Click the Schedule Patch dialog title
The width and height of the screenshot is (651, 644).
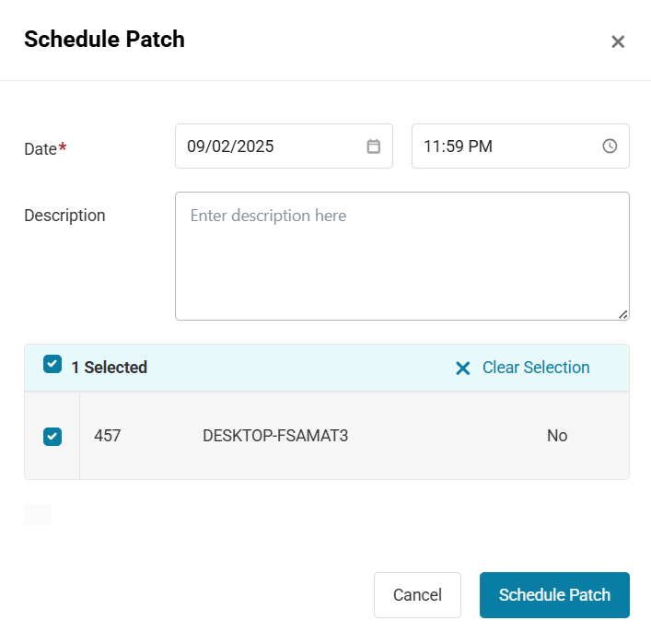pyautogui.click(x=104, y=40)
